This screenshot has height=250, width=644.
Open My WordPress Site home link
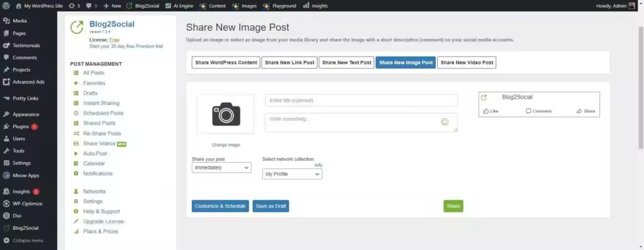coord(39,6)
